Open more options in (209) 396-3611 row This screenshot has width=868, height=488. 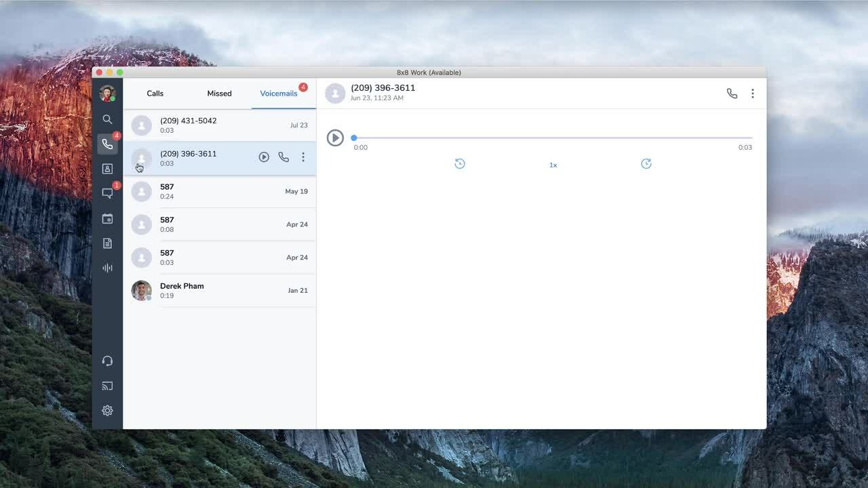(303, 157)
